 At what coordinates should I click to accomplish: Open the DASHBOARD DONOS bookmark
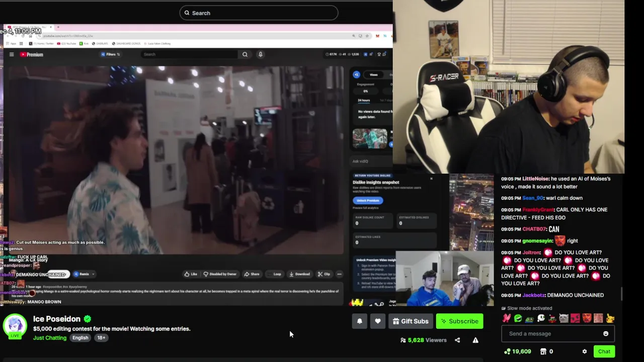click(126, 44)
